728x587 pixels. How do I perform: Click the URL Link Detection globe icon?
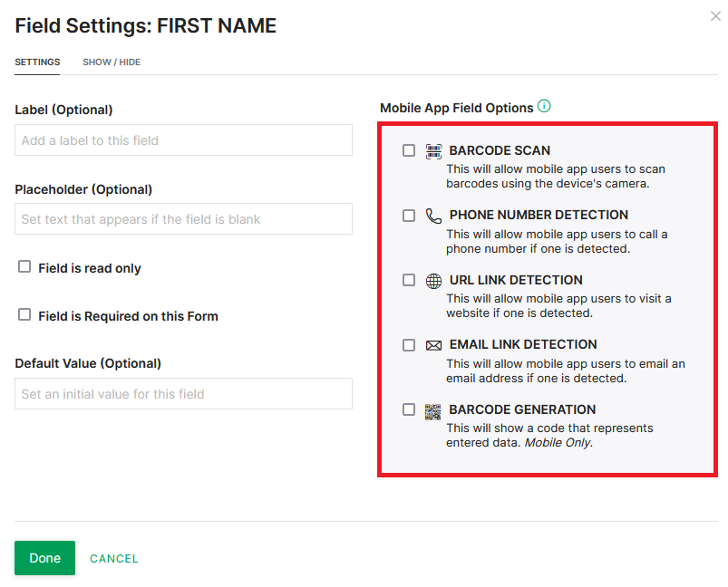click(x=433, y=281)
